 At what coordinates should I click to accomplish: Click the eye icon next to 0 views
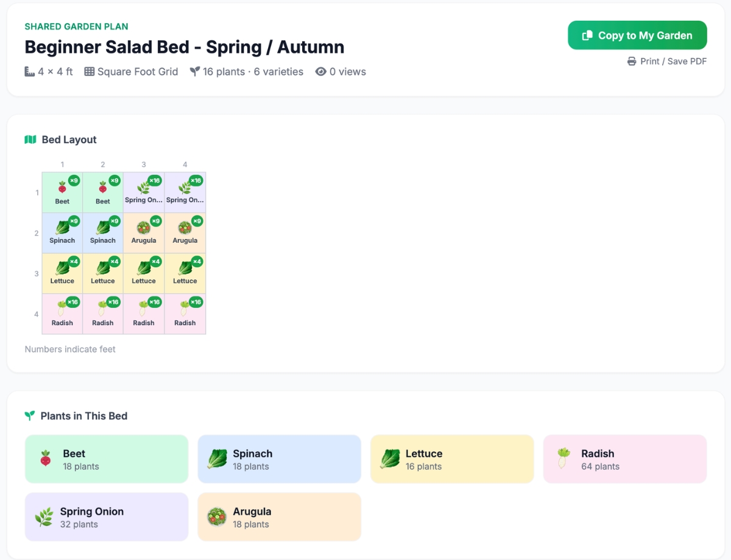coord(320,71)
